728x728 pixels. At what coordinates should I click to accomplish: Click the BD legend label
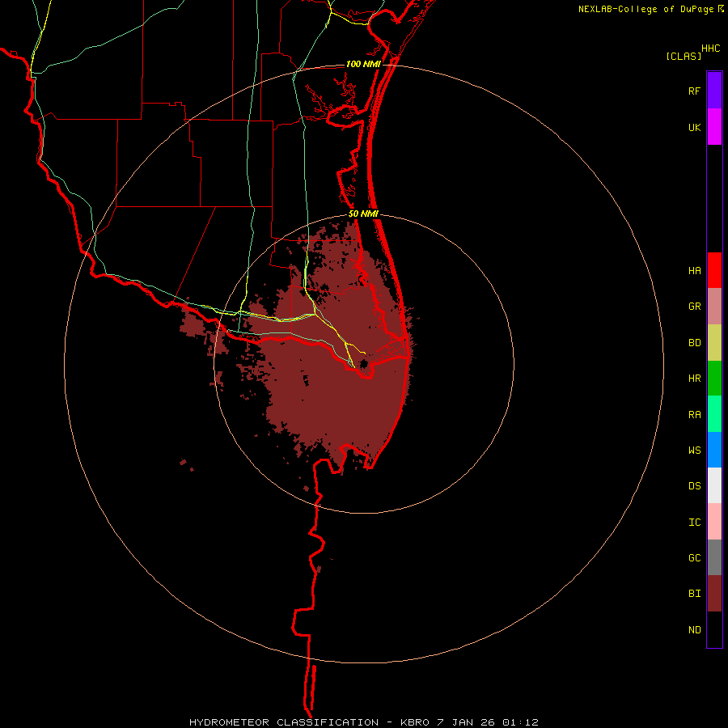click(695, 343)
